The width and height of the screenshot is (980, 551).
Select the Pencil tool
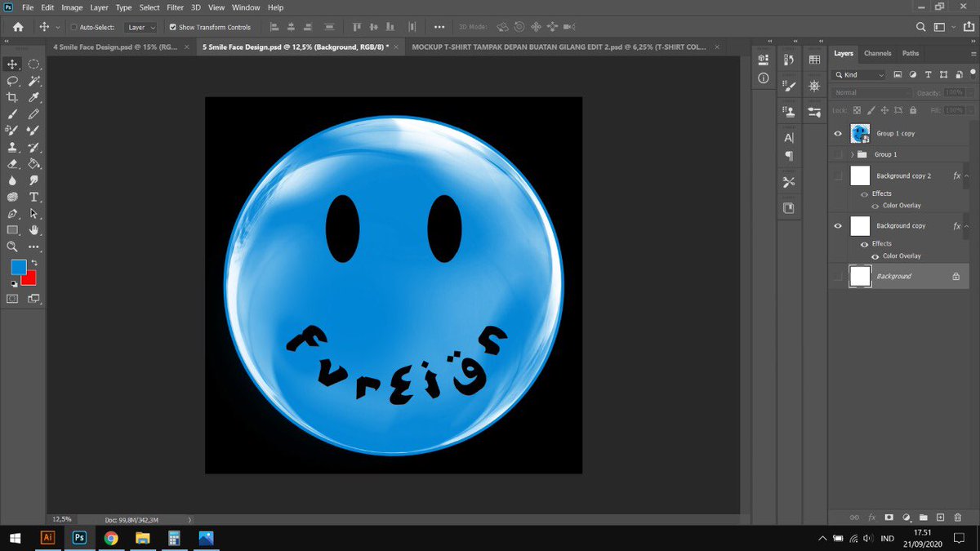click(34, 114)
